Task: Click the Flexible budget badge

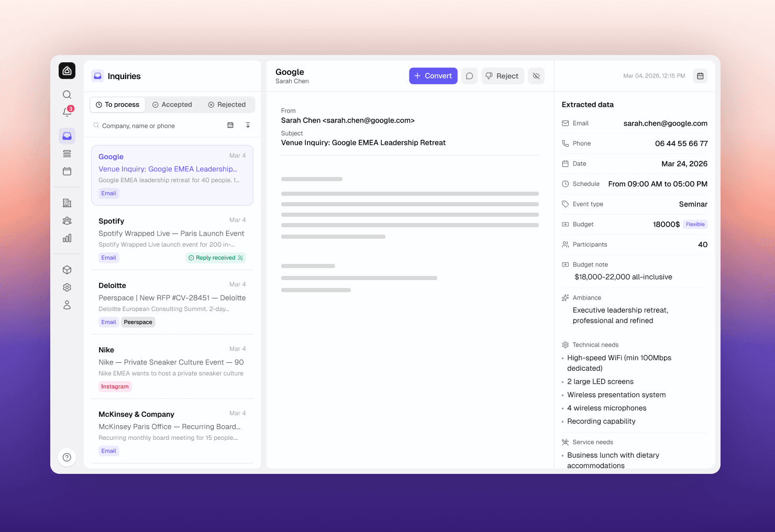Action: (695, 224)
